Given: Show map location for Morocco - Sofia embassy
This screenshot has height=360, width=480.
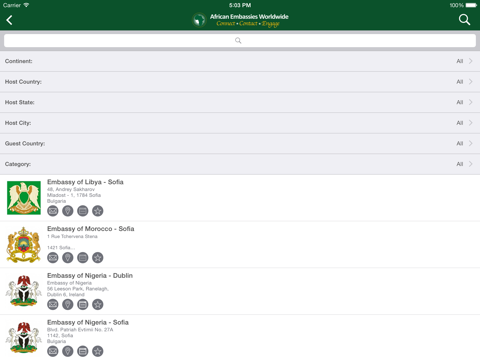Looking at the screenshot, I should point(68,257).
